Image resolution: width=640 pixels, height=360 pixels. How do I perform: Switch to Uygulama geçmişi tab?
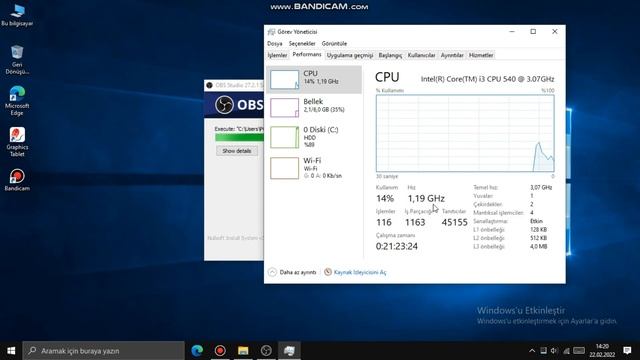pyautogui.click(x=350, y=55)
